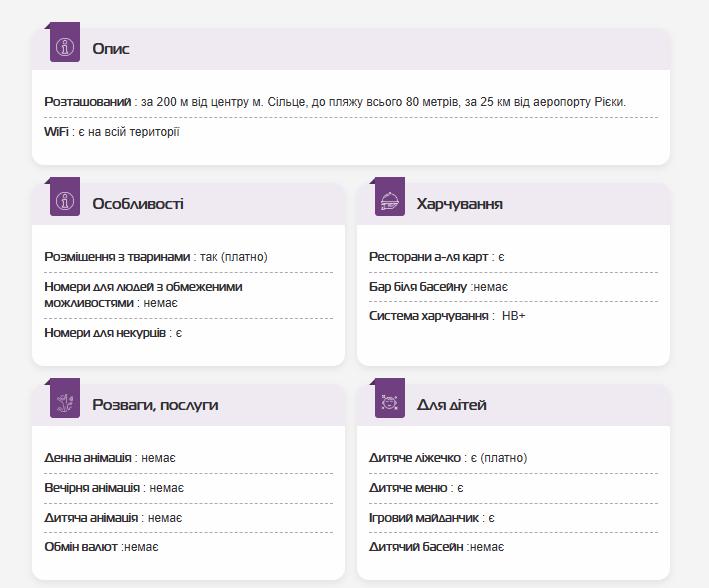Click the Ресторани а-ля карт row
Screen dimensions: 709x588
click(x=437, y=257)
